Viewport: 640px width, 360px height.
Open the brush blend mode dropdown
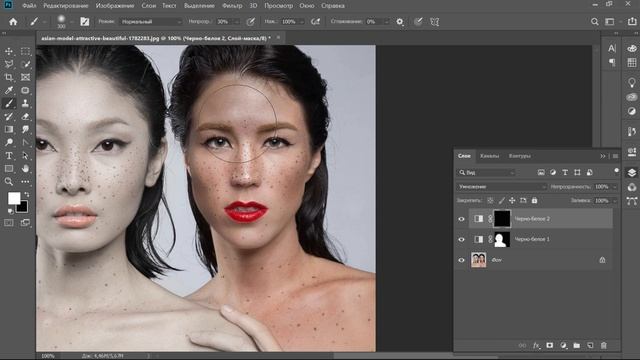click(151, 22)
